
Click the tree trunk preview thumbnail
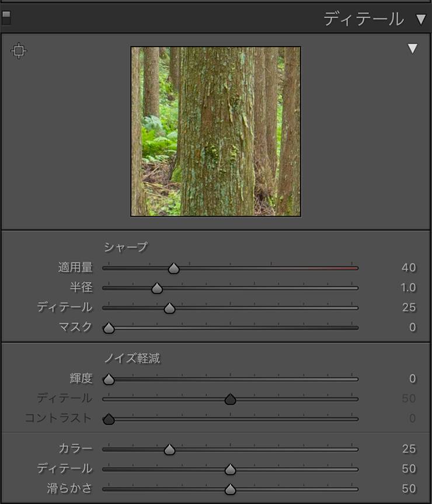point(216,131)
